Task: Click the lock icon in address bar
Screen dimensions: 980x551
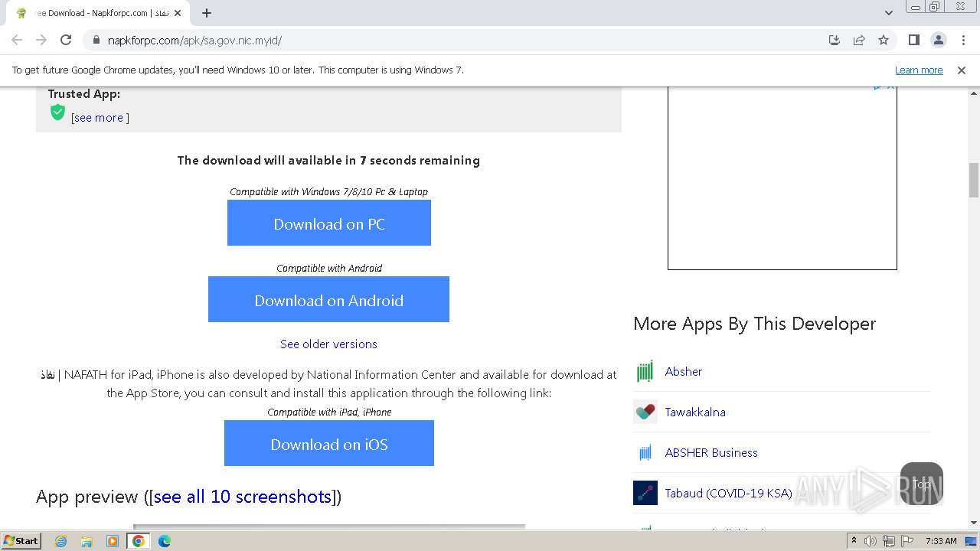Action: pos(96,41)
